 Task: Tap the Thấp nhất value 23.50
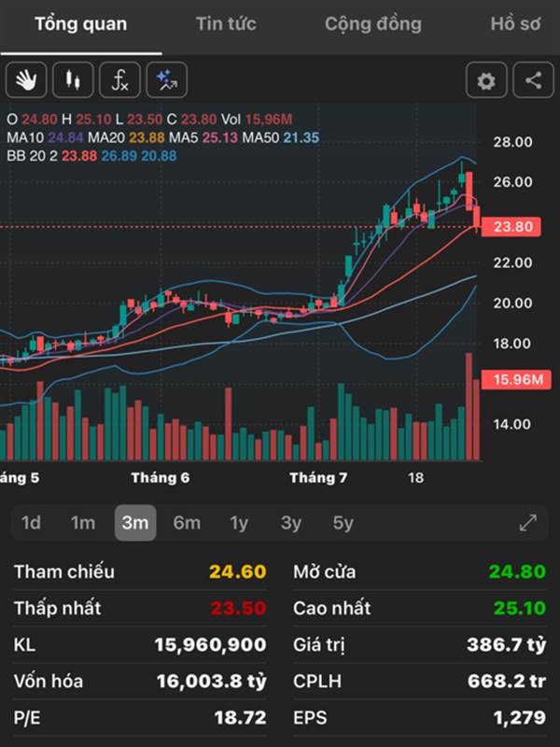[238, 608]
